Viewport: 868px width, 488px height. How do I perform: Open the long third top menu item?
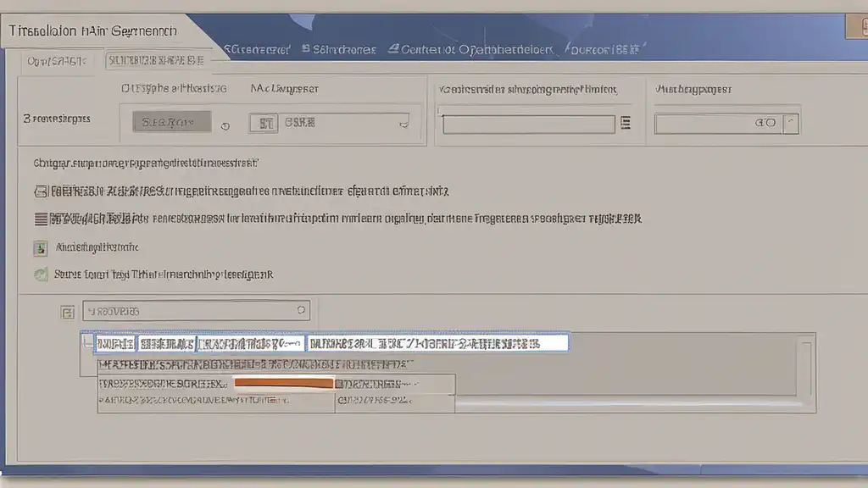click(476, 49)
